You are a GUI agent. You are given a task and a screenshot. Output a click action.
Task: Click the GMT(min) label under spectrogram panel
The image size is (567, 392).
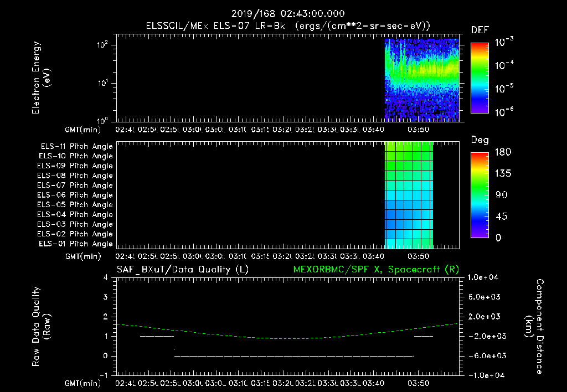[x=83, y=130]
